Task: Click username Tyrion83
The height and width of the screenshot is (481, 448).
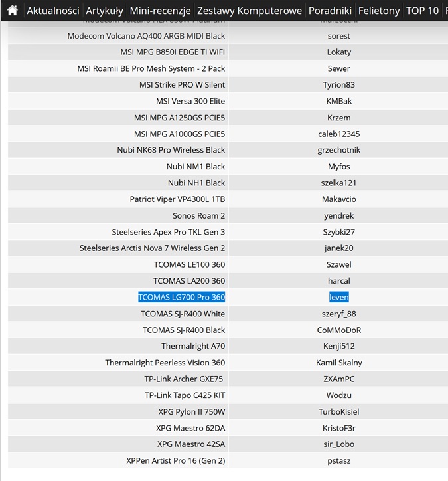Action: [339, 84]
